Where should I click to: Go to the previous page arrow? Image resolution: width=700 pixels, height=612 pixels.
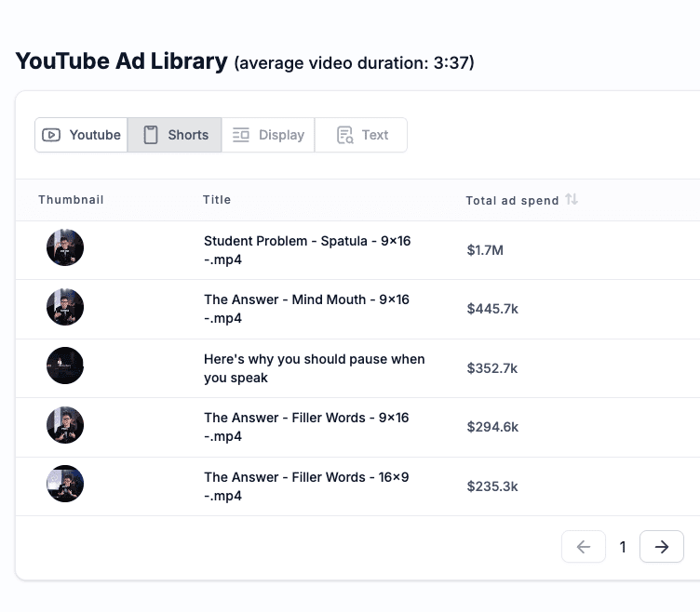click(x=584, y=547)
